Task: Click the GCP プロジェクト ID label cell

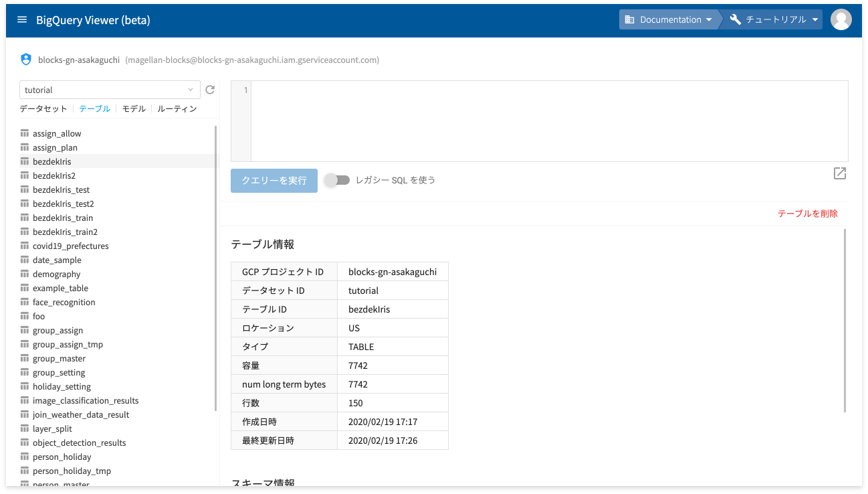Action: [x=284, y=272]
